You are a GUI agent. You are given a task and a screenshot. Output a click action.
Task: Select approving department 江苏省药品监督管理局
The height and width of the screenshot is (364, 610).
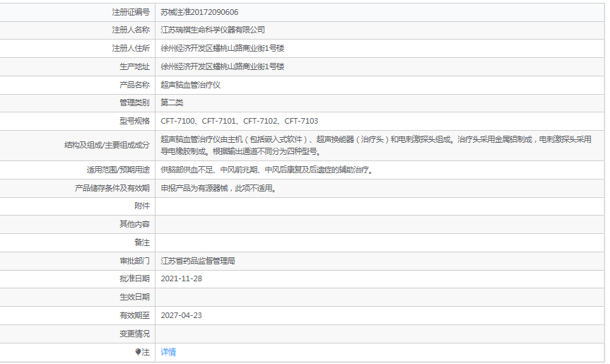coord(198,261)
